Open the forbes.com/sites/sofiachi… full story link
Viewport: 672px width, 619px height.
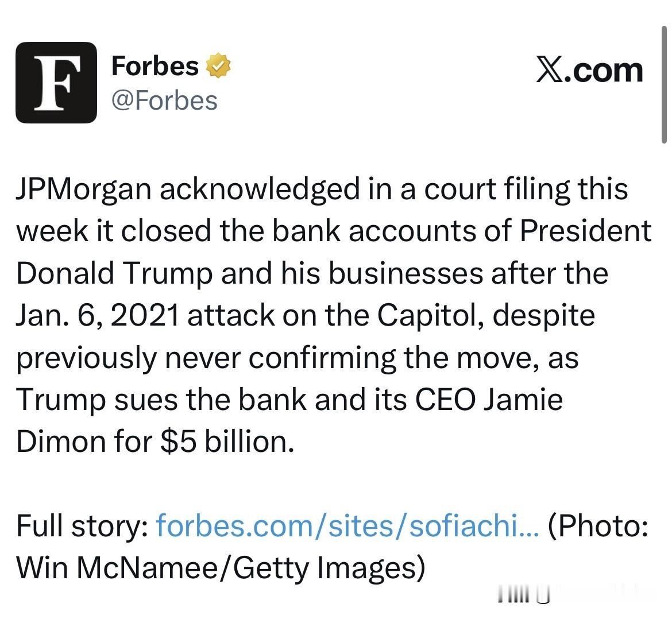(347, 525)
